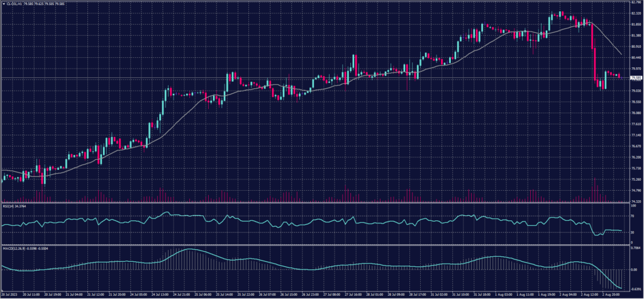Click the MACD scale 0.7064 label

[635, 249]
